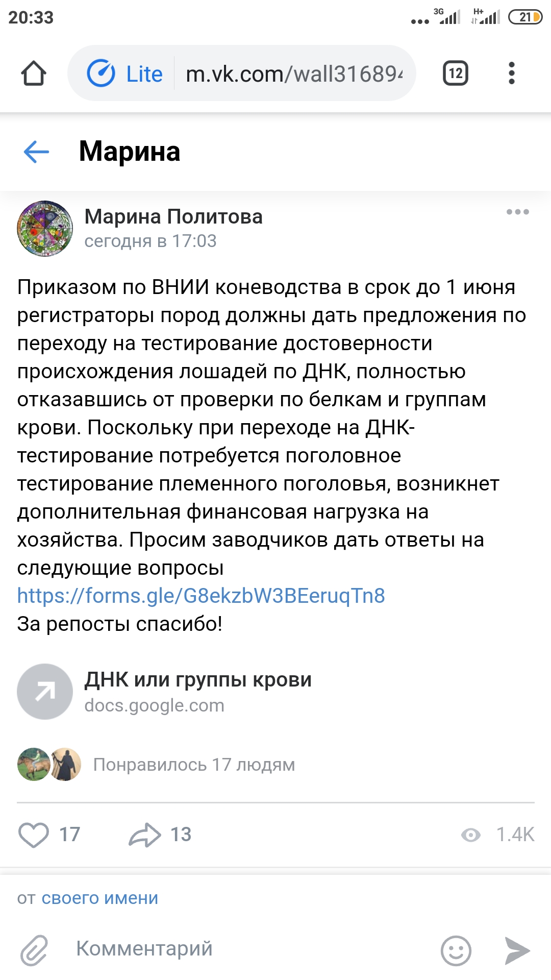Open the browser three-dot menu

pos(512,73)
